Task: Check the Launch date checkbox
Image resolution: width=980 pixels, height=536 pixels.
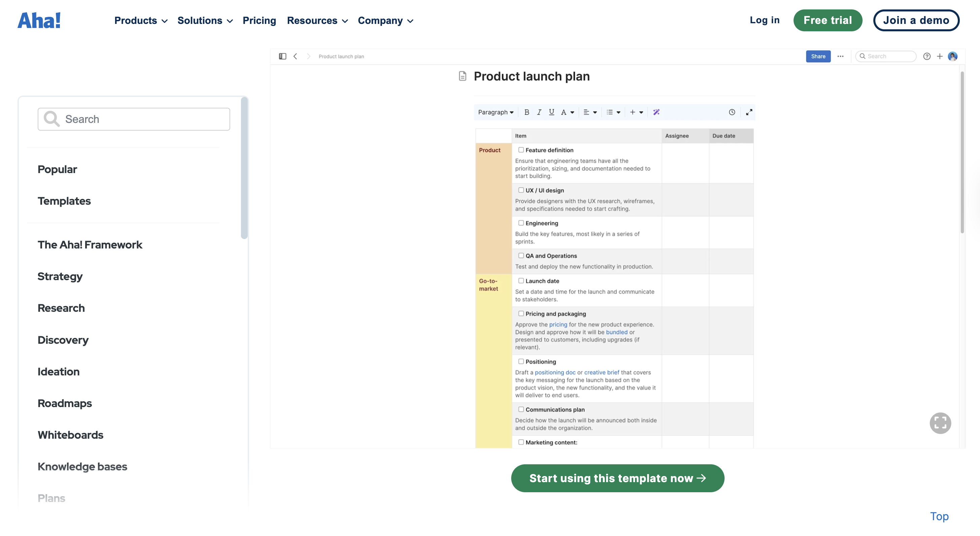Action: (521, 280)
